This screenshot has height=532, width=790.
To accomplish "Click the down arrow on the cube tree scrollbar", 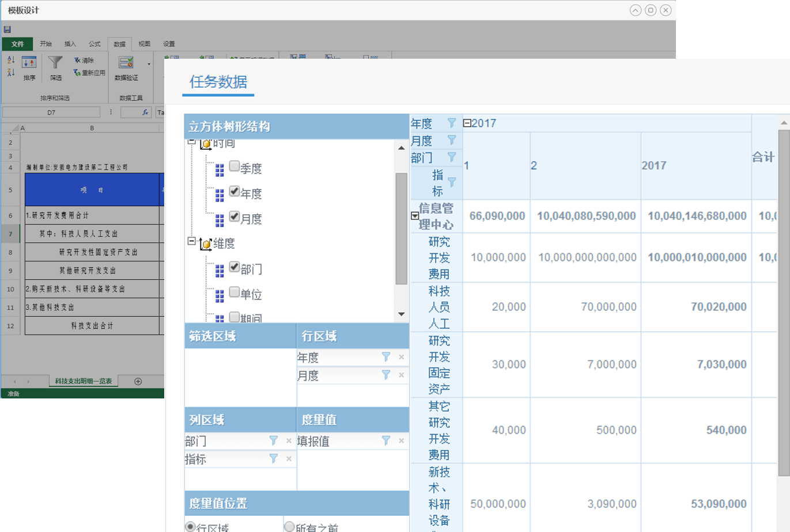I will (402, 314).
